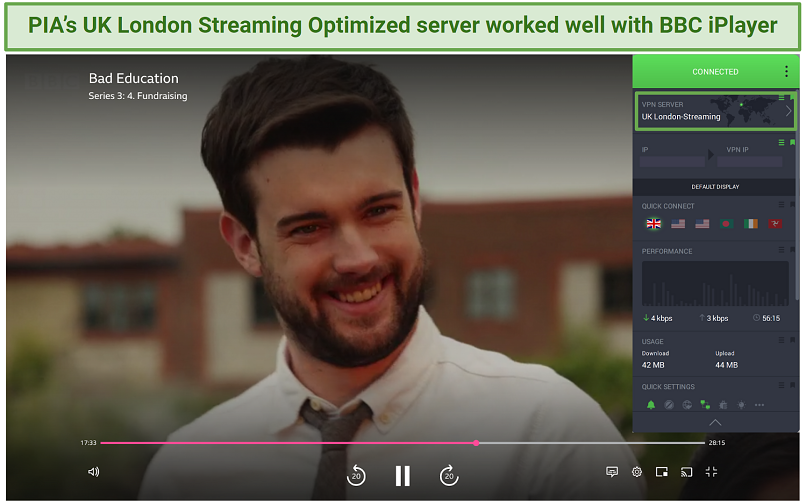Click the 17:33 elapsed time label

(x=88, y=443)
